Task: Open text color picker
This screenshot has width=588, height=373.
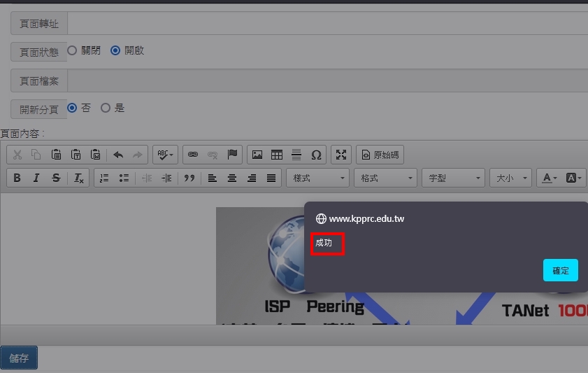Action: pyautogui.click(x=550, y=178)
